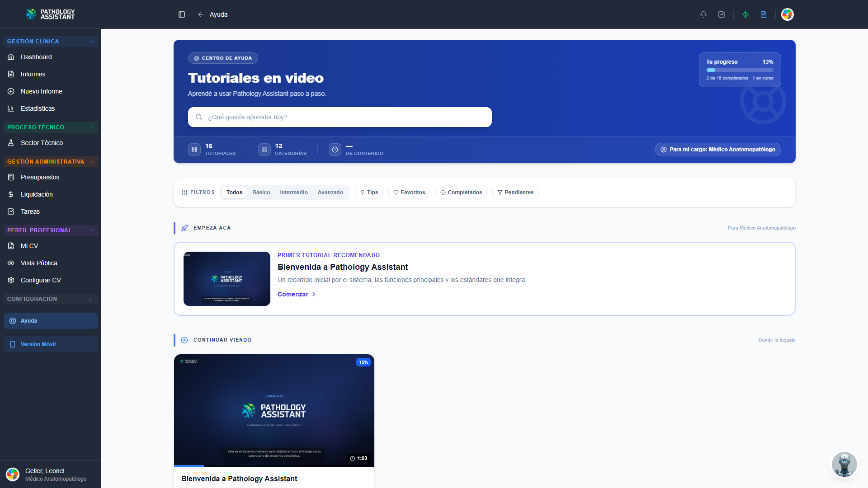Viewport: 868px width, 488px height.
Task: Open the notifications bell
Action: tap(703, 14)
